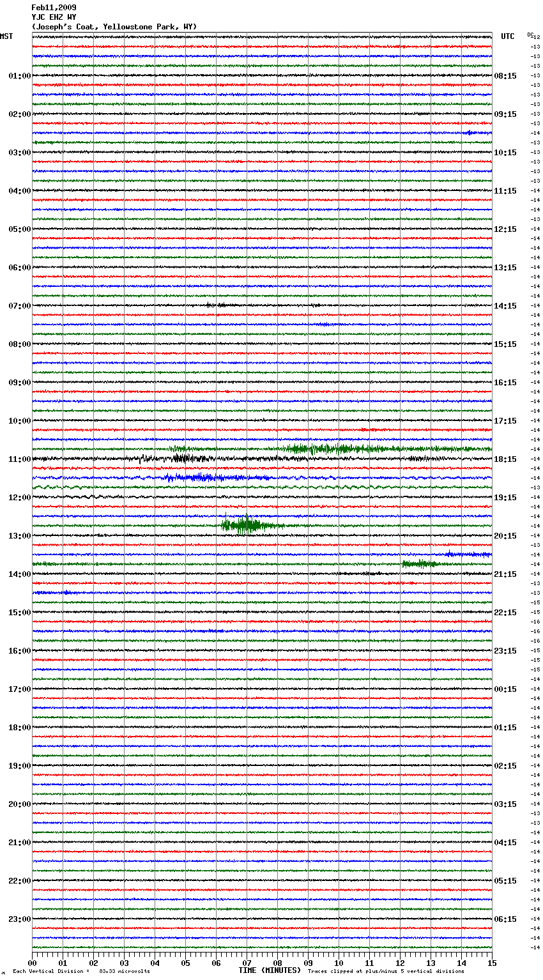Select the 22:00 MST time label

(x=20, y=881)
